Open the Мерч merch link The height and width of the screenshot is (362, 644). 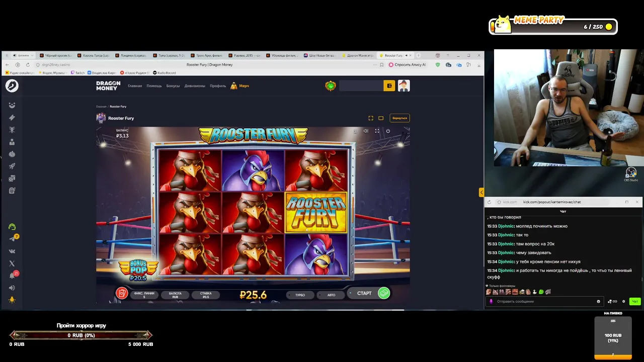(x=240, y=86)
